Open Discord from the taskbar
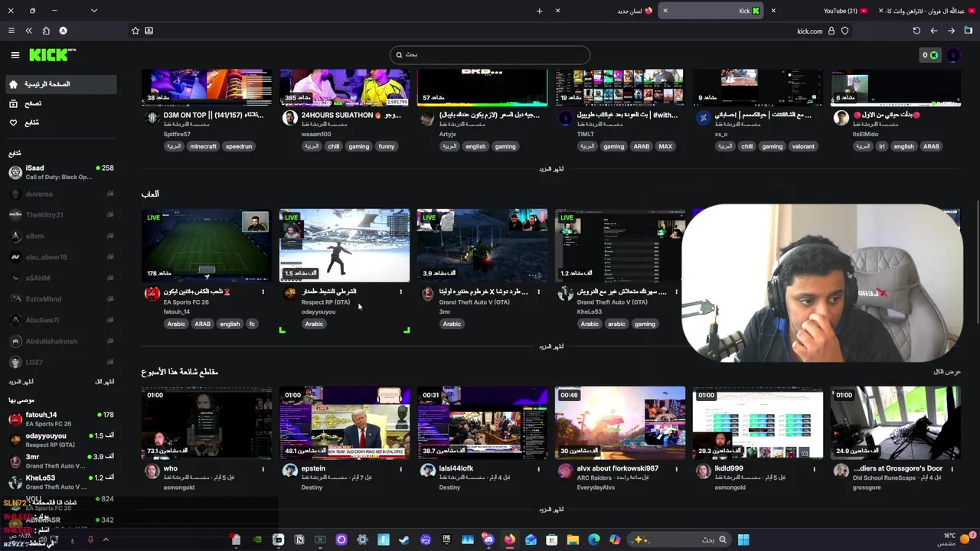This screenshot has height=551, width=980. [x=488, y=540]
